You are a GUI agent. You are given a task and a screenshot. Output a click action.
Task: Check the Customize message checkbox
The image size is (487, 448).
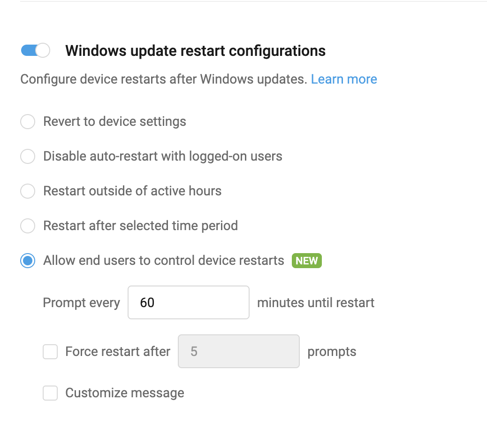(x=50, y=393)
